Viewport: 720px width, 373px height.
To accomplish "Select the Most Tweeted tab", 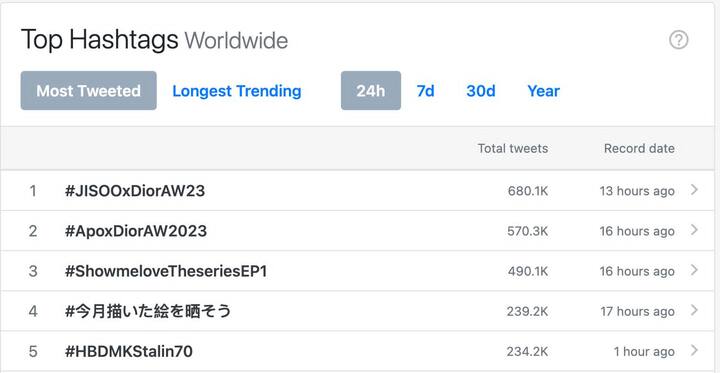I will coord(89,90).
